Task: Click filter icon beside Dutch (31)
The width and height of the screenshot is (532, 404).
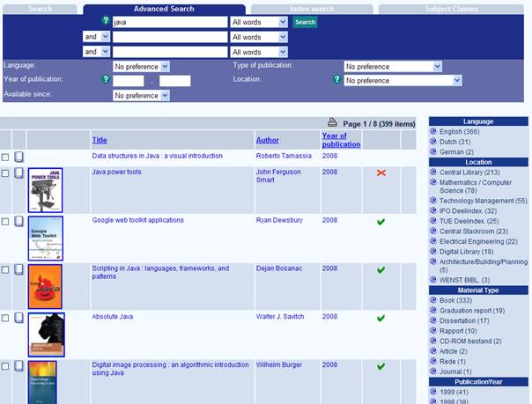Action: pyautogui.click(x=433, y=142)
